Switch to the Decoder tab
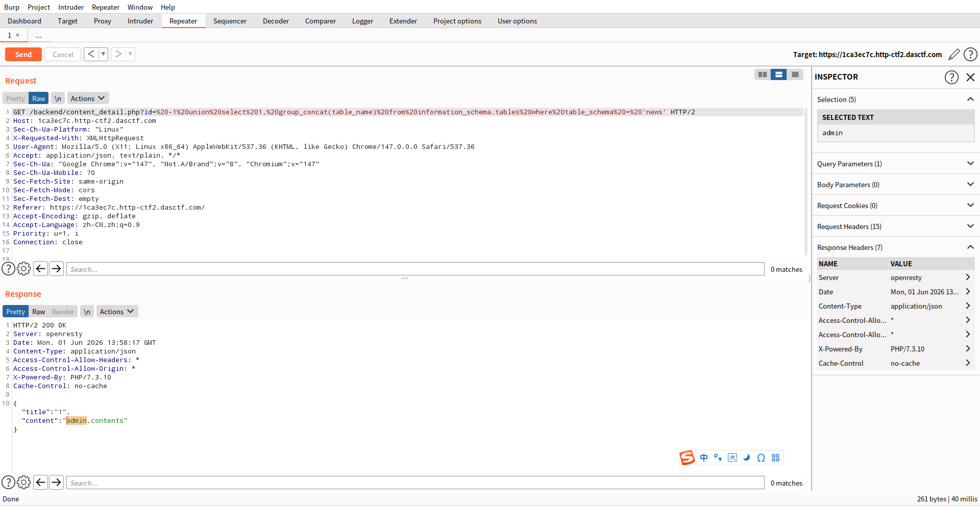Viewport: 980px width, 506px height. [276, 21]
